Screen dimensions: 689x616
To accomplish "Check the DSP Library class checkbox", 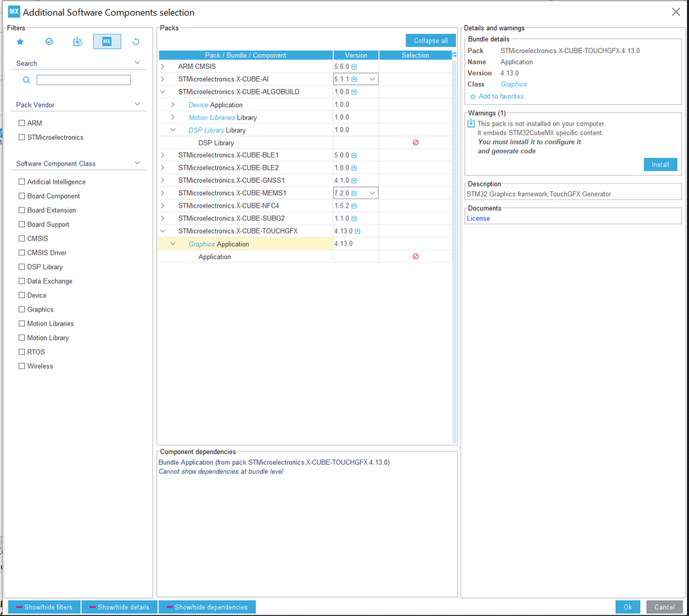I will coord(21,267).
